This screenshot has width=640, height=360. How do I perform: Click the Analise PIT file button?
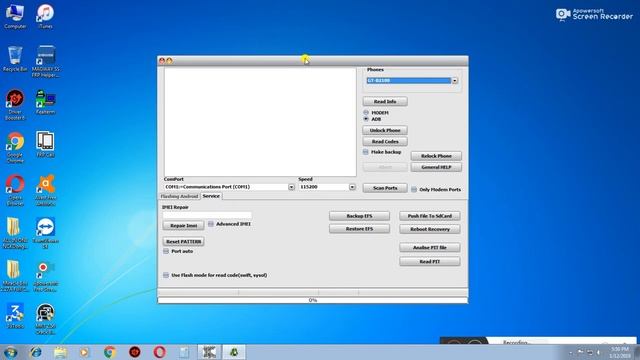[x=430, y=247]
